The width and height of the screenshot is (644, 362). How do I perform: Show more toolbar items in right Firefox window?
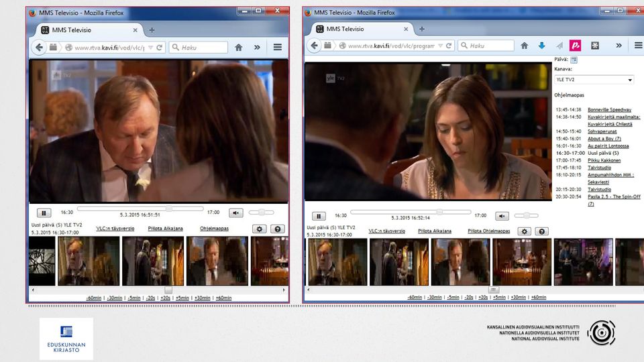click(x=619, y=46)
